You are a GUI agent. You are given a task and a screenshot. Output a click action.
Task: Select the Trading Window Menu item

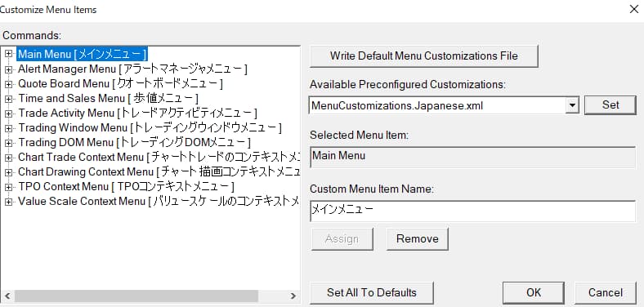150,128
